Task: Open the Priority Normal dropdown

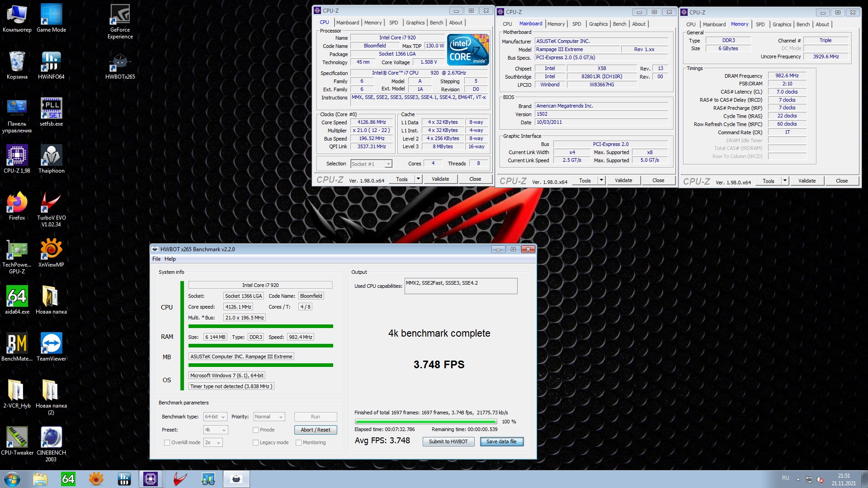Action: [269, 417]
